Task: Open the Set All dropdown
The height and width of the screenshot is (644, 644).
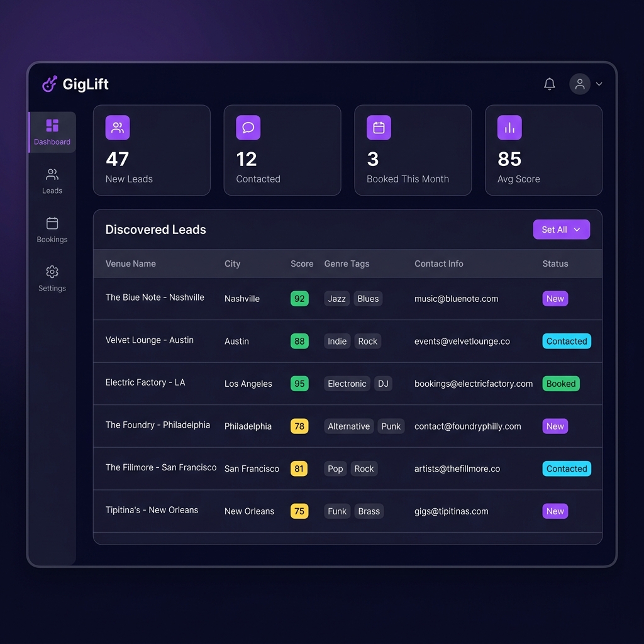Action: click(x=561, y=229)
